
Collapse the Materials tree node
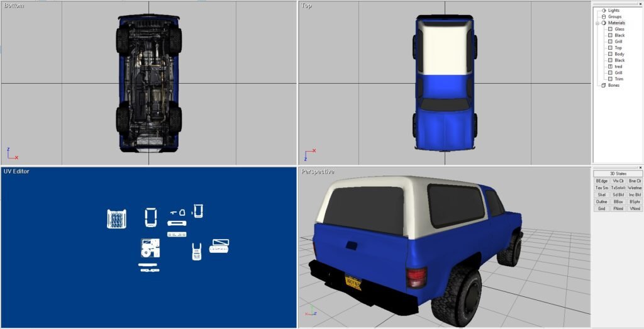point(597,23)
